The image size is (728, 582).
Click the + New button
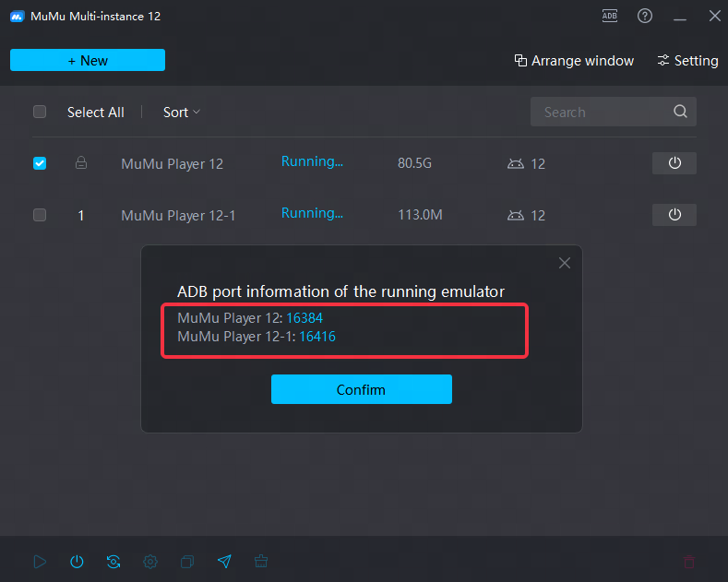tap(88, 60)
